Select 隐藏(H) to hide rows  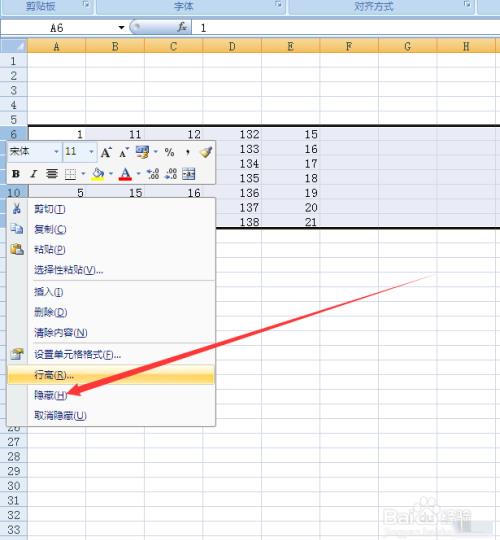110,395
